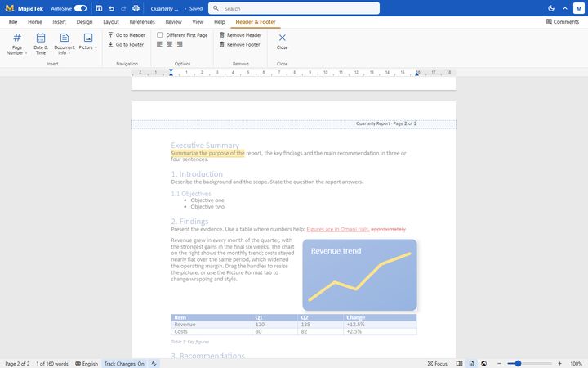Change language via English status item
Image resolution: width=588 pixels, height=368 pixels.
pyautogui.click(x=87, y=363)
